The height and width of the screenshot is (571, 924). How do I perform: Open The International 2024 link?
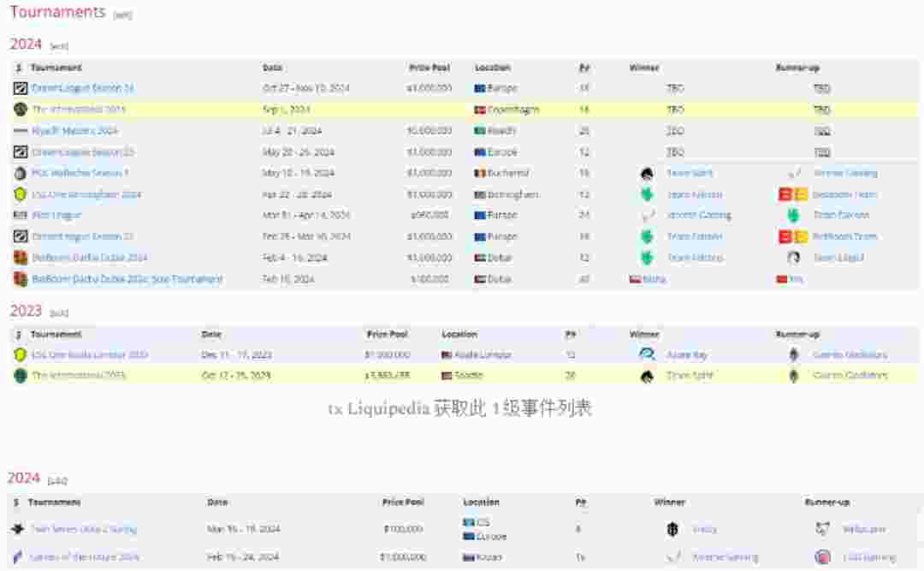pos(79,110)
